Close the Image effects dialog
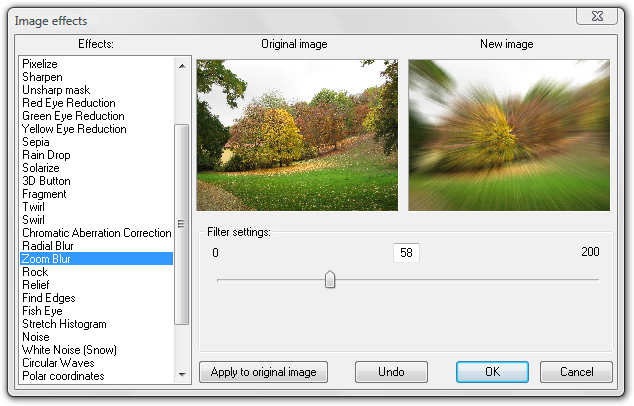 point(597,16)
